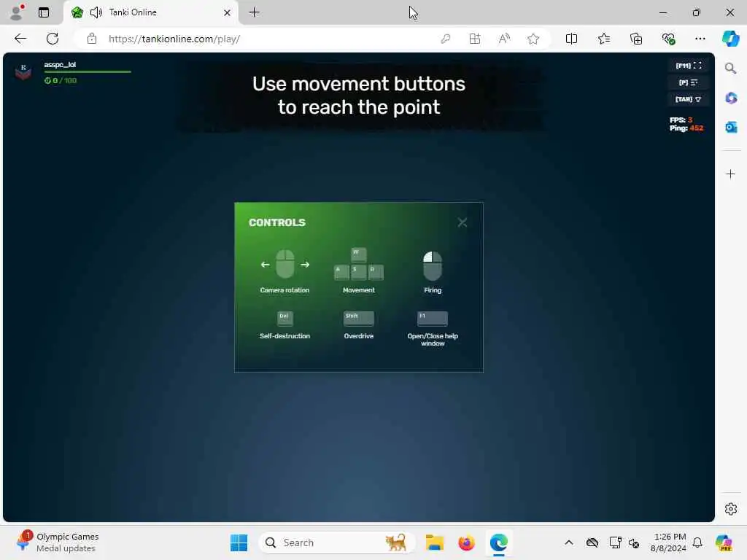Click the F1 help window key icon

click(433, 318)
